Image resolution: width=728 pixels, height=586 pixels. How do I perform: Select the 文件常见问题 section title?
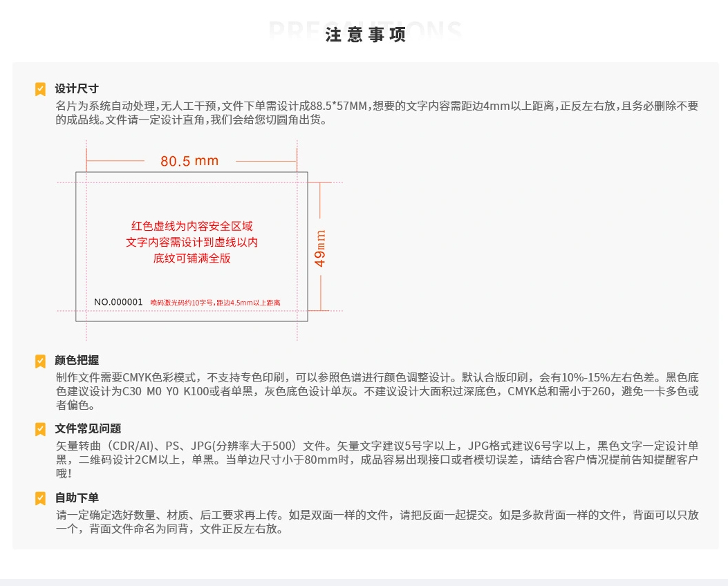point(88,428)
